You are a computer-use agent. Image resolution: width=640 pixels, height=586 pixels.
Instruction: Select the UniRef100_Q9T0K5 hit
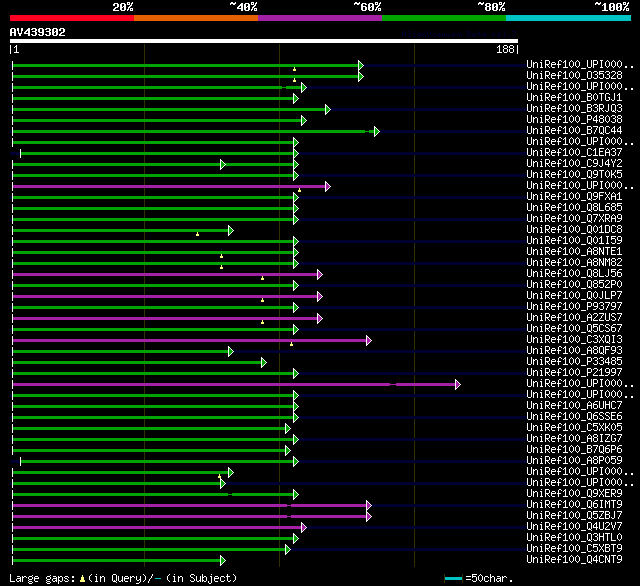[574, 175]
